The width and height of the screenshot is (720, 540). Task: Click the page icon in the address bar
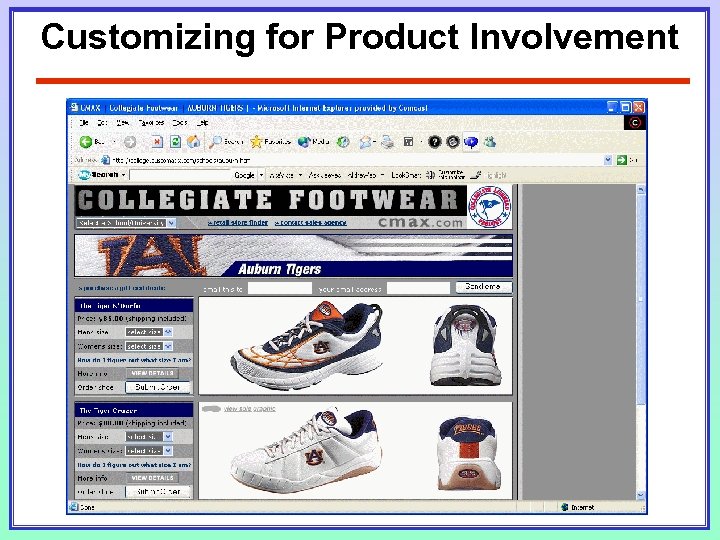(x=105, y=160)
